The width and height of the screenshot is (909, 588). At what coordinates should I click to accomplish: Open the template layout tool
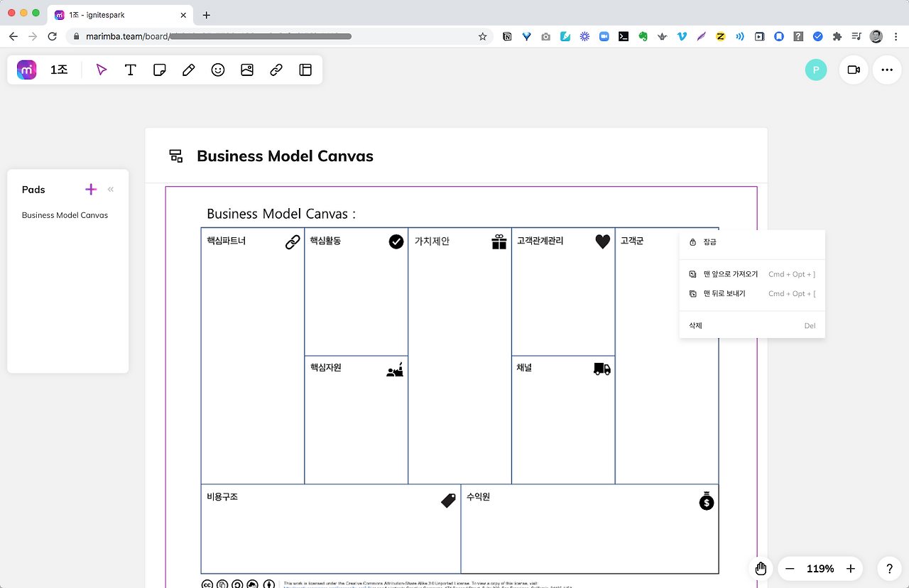[305, 70]
